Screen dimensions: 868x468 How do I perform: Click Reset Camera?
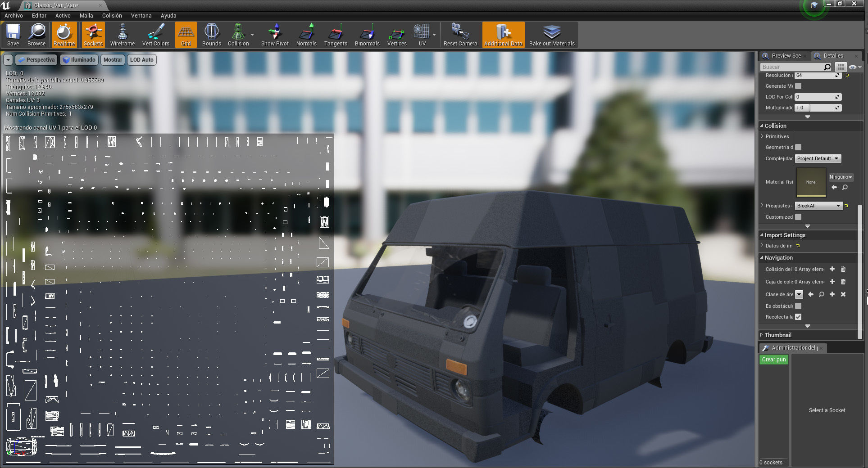tap(460, 35)
